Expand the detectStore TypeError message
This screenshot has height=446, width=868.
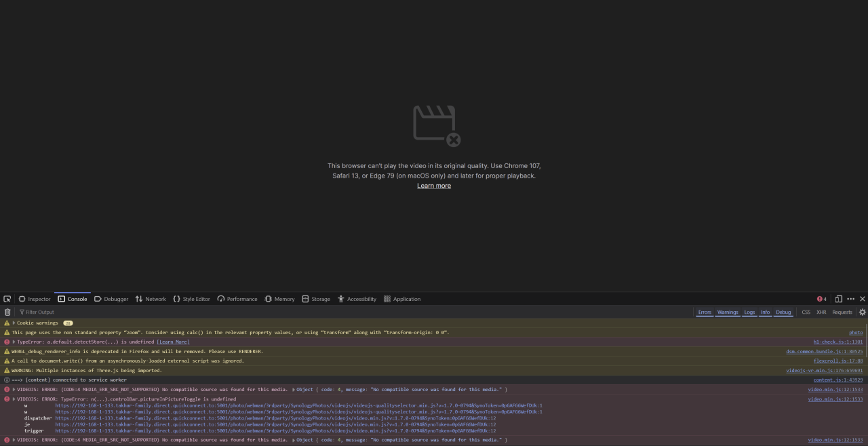coord(14,342)
